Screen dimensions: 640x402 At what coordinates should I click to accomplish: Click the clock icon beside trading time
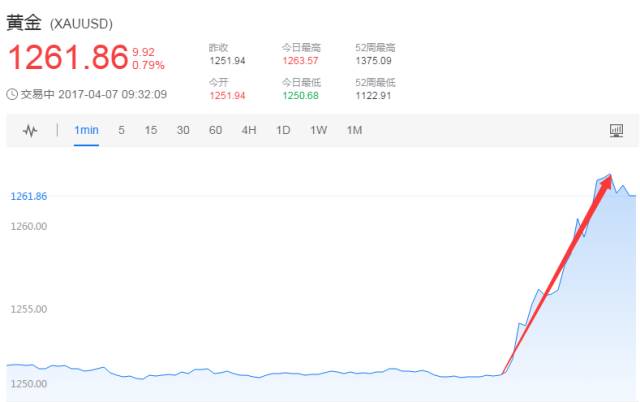12,95
